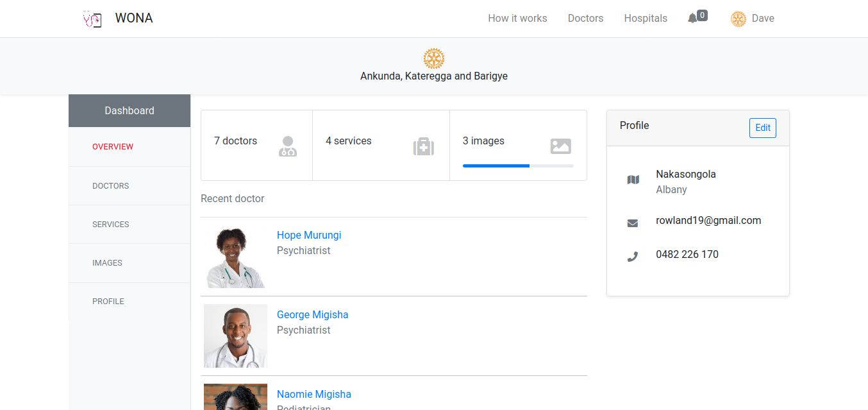Open the notifications bell icon
Image resolution: width=868 pixels, height=410 pixels.
click(692, 19)
